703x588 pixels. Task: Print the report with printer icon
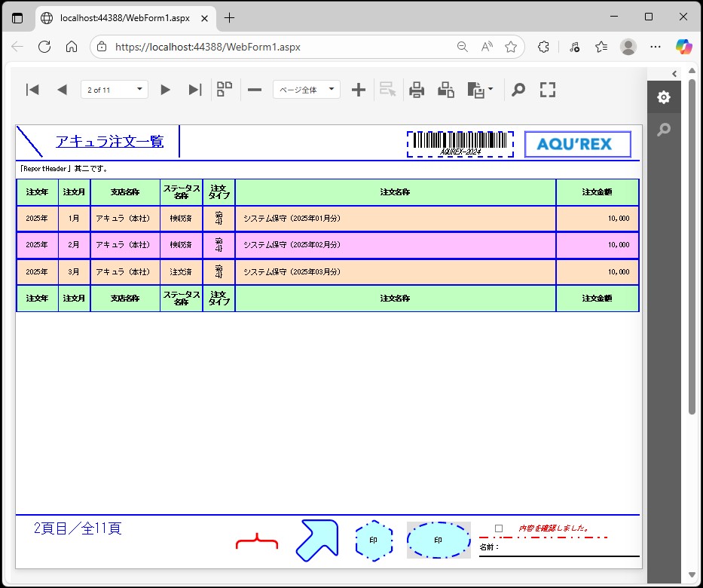[417, 90]
